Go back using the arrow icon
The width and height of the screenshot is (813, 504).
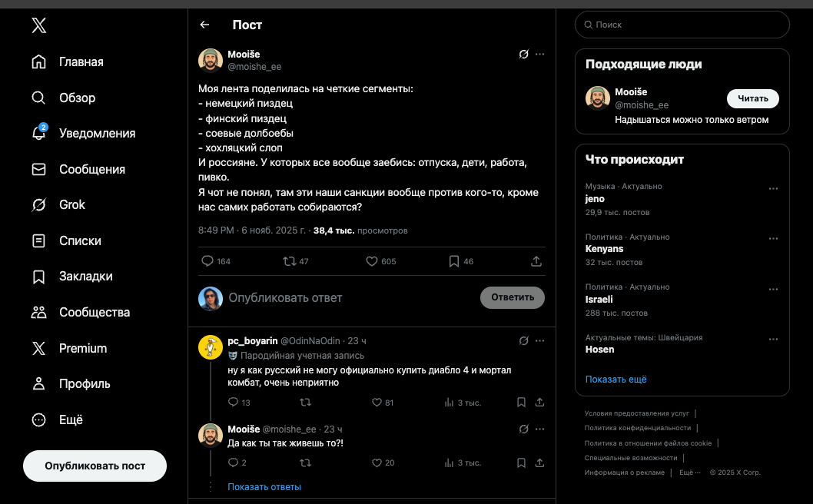coord(204,25)
